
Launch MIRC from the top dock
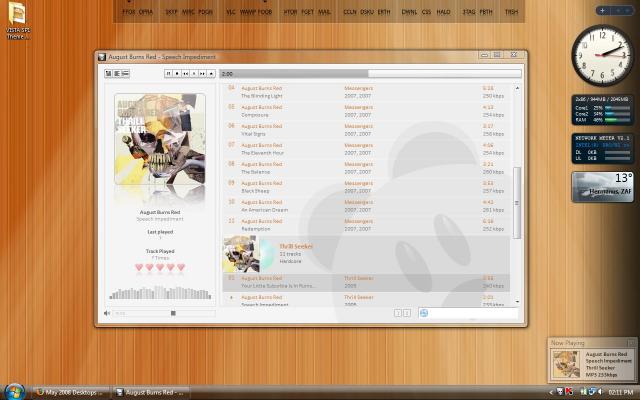[188, 12]
